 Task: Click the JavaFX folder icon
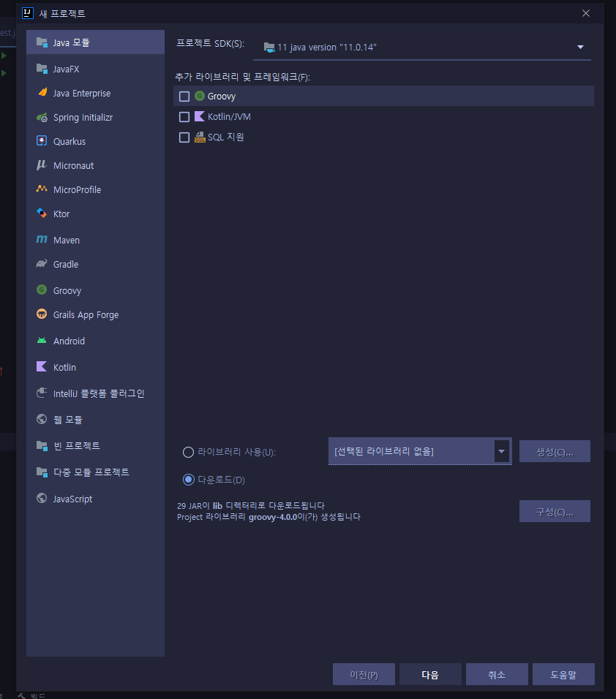[x=42, y=69]
